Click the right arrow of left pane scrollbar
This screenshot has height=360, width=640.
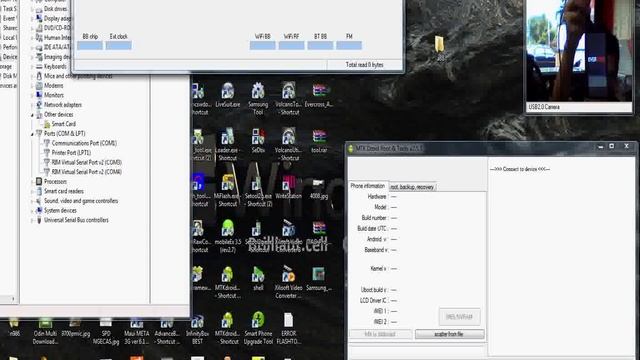13,299
